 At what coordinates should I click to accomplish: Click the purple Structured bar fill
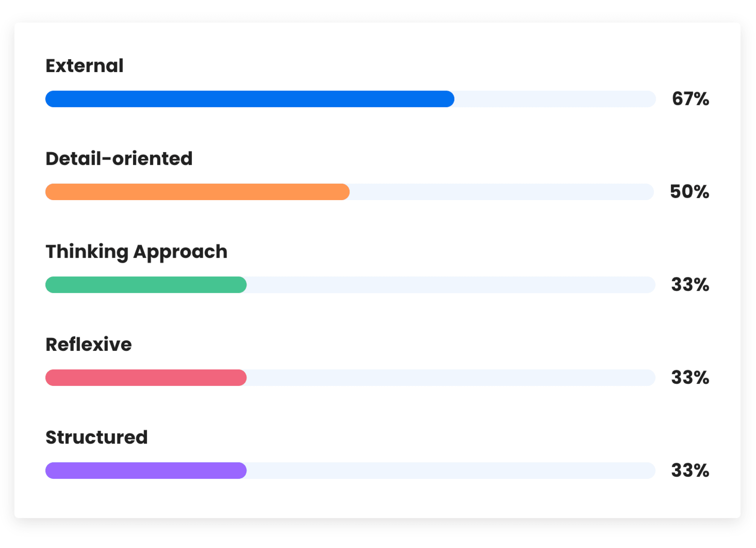pyautogui.click(x=146, y=471)
